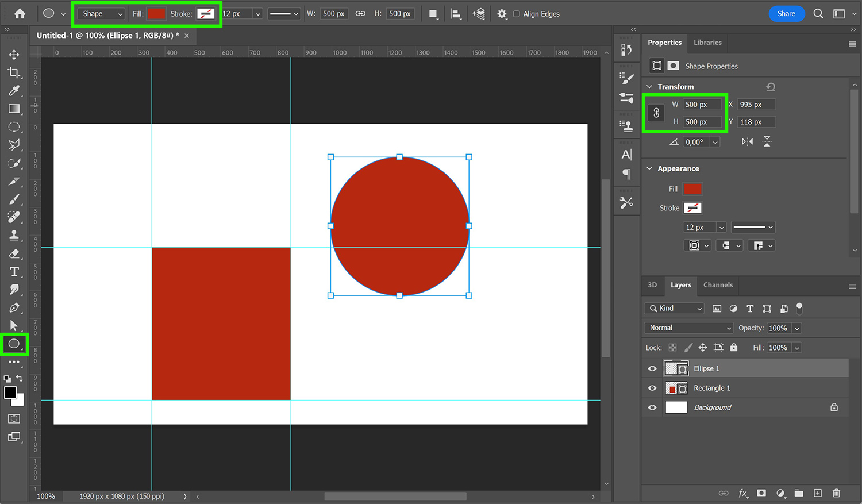Hide the Ellipse 1 layer

click(652, 369)
